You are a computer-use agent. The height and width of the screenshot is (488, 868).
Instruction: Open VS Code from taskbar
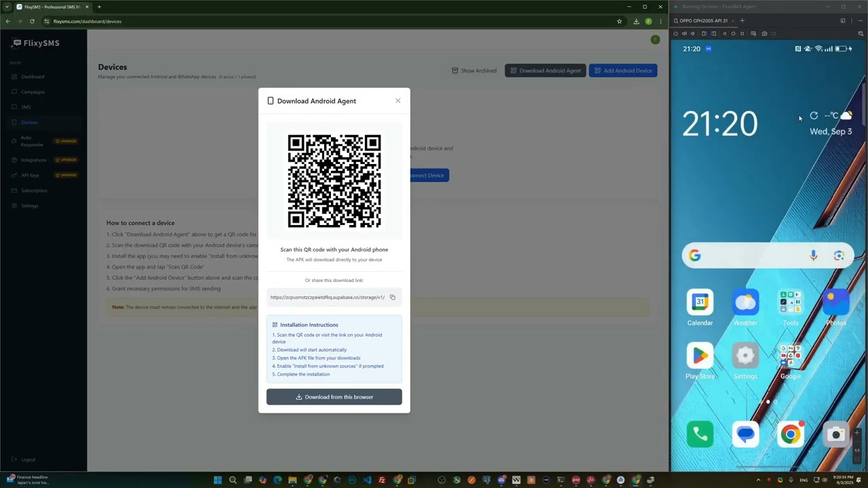(x=367, y=480)
